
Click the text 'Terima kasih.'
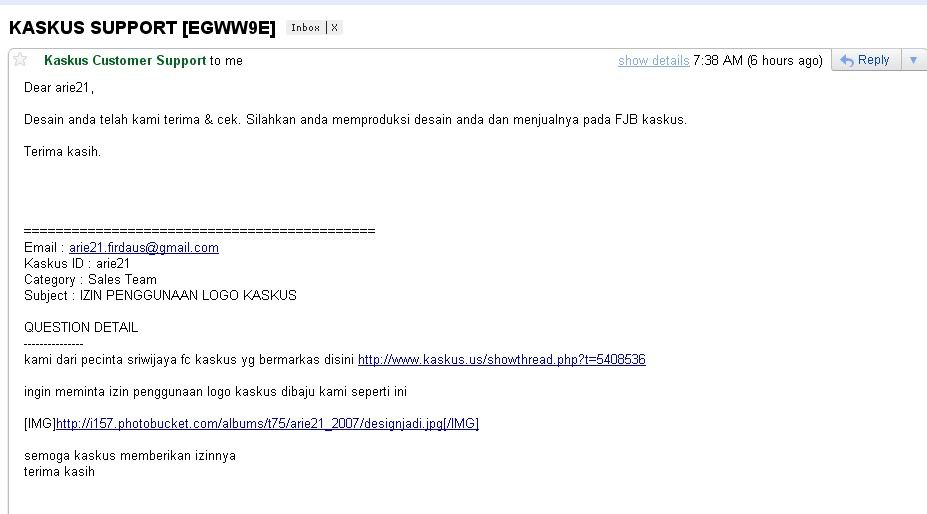pyautogui.click(x=62, y=151)
